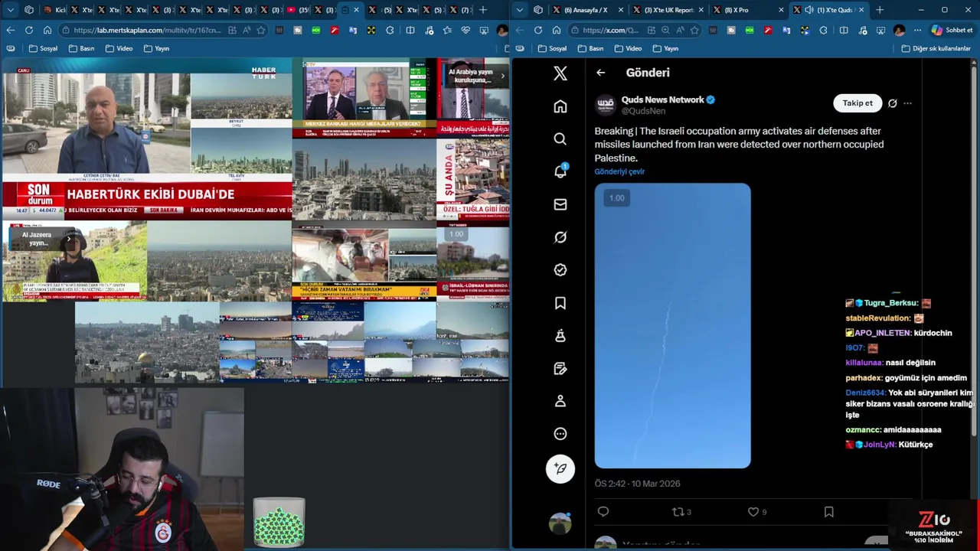Open Diğer sık kullanılanlar folder
The width and height of the screenshot is (980, 551).
pyautogui.click(x=936, y=48)
